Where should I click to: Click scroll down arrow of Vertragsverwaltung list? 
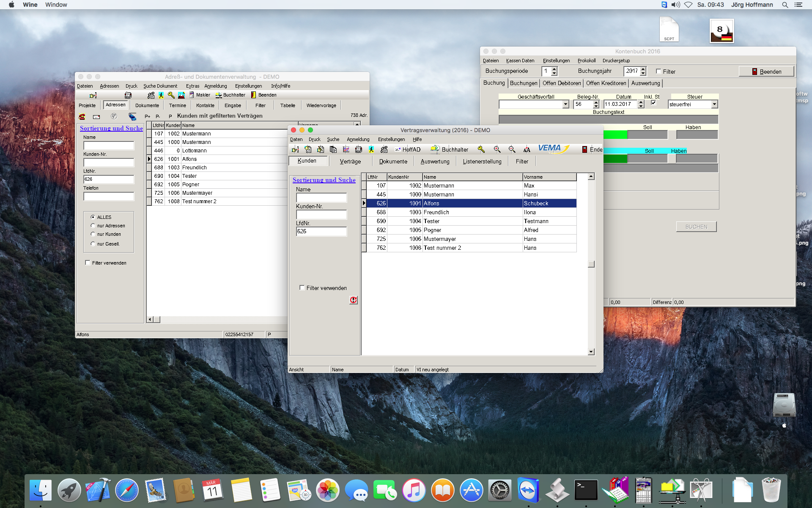tap(591, 352)
